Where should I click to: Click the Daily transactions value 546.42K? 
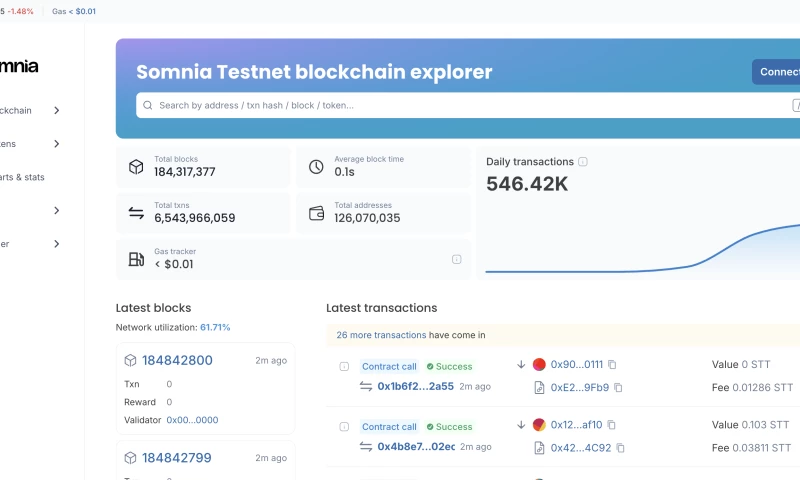527,184
